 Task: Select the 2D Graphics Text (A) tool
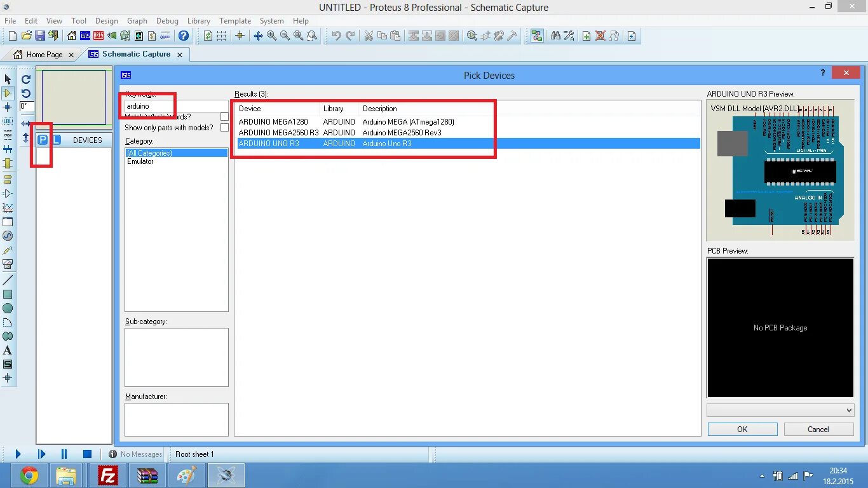(x=8, y=350)
